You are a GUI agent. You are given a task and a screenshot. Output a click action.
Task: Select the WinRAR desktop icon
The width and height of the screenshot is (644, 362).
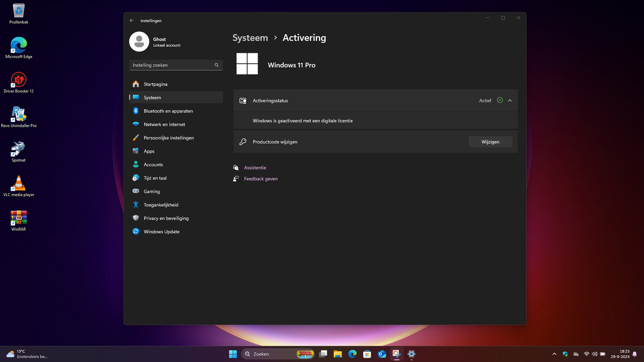[19, 221]
